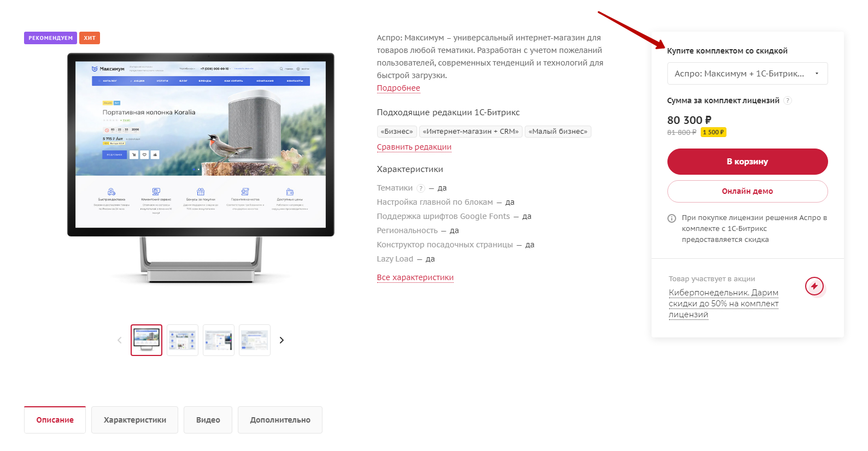Click the «Интернет-магазин + CRM» edition tag
Viewport: 868px width, 451px height.
click(x=471, y=132)
